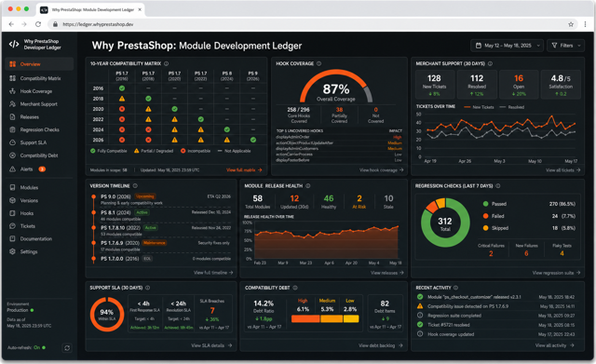Open the View all tickets link
This screenshot has width=596, height=364.
click(x=562, y=169)
